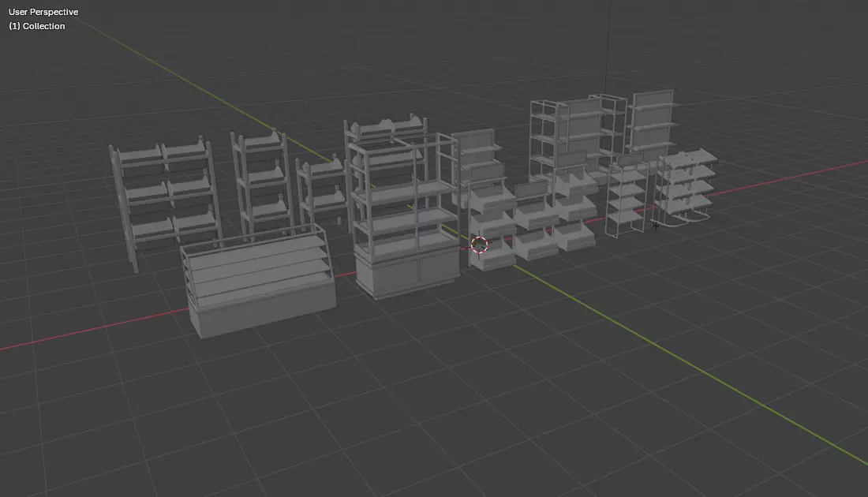This screenshot has width=868, height=497.
Task: Click the red-white 3D cursor at the origin
Action: 480,244
